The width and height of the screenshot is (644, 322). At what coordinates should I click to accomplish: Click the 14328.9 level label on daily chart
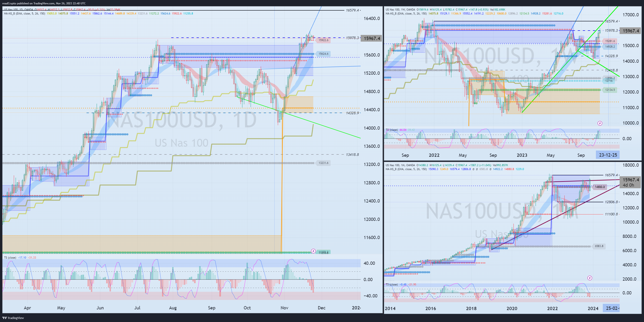[352, 113]
